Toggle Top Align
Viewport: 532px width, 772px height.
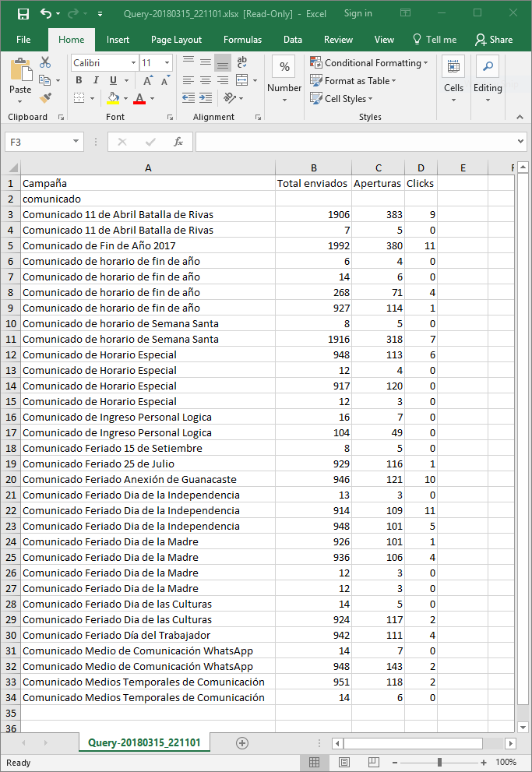point(188,62)
